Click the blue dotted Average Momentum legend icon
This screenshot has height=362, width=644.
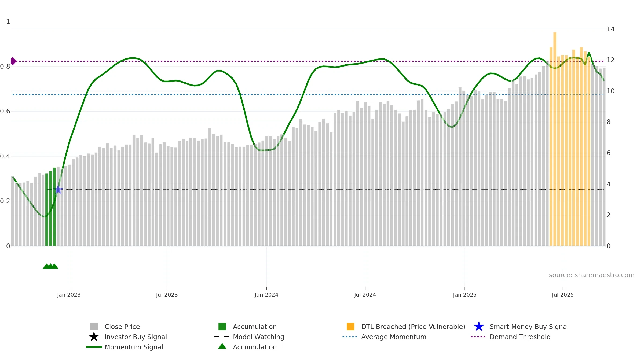click(x=350, y=337)
